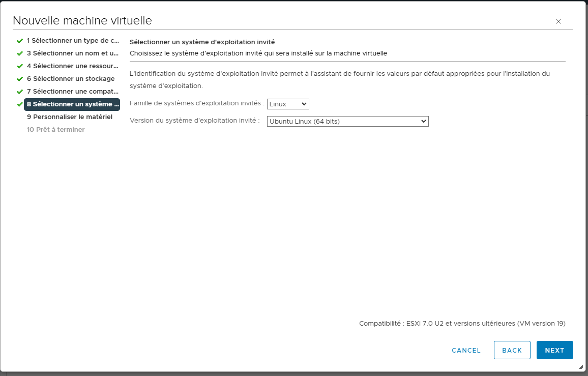Click green checkmark beside step 6

[x=20, y=79]
